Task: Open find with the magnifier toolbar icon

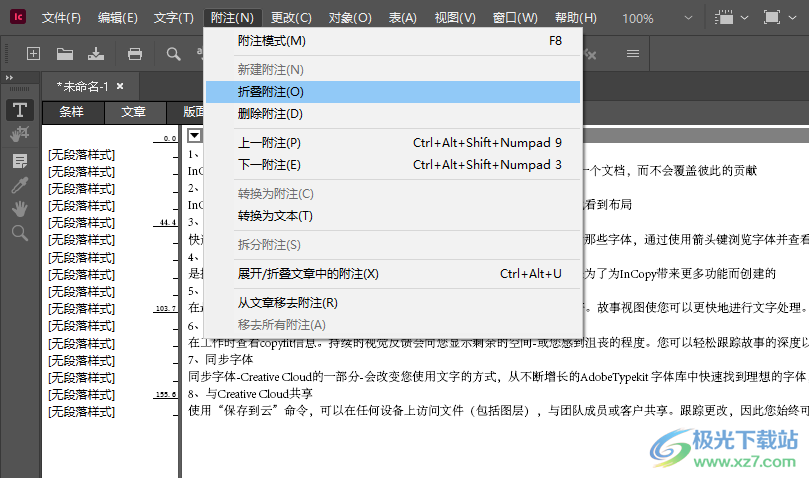Action: click(173, 54)
